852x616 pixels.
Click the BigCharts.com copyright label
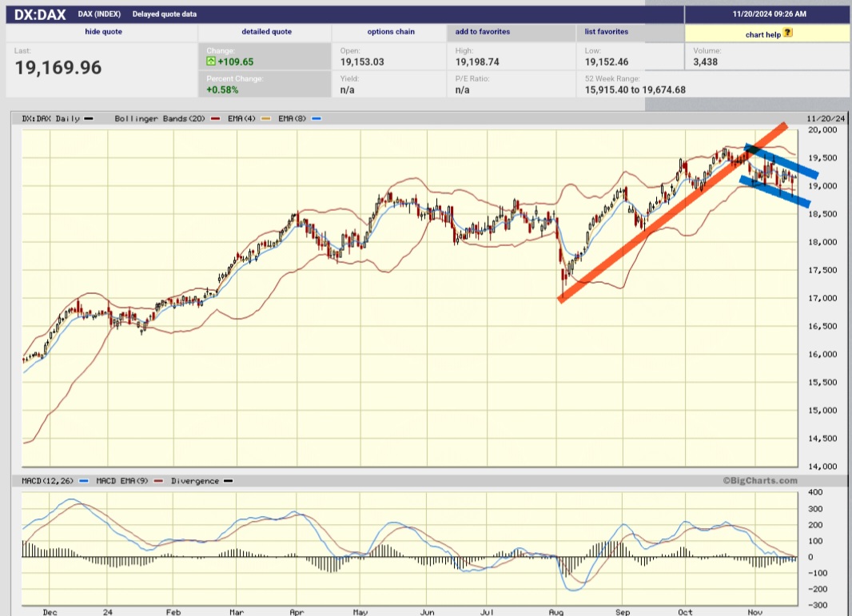[x=760, y=481]
